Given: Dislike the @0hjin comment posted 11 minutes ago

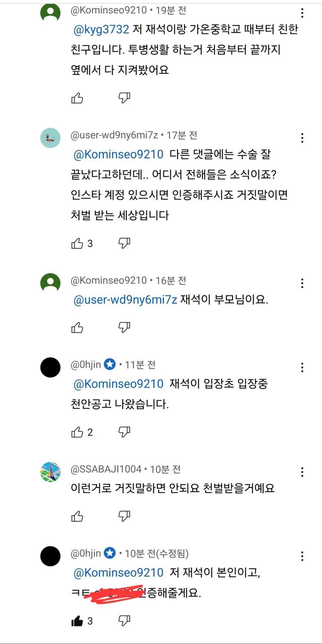Looking at the screenshot, I should coord(124,432).
